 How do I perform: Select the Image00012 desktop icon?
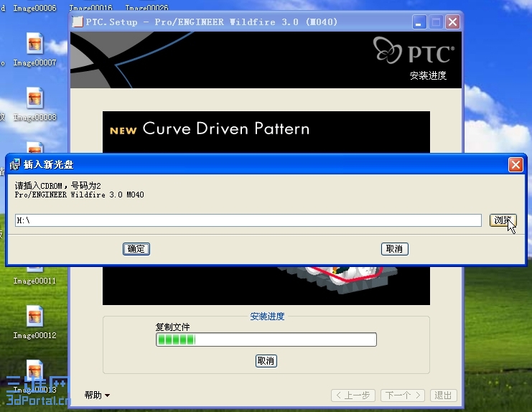[34, 322]
